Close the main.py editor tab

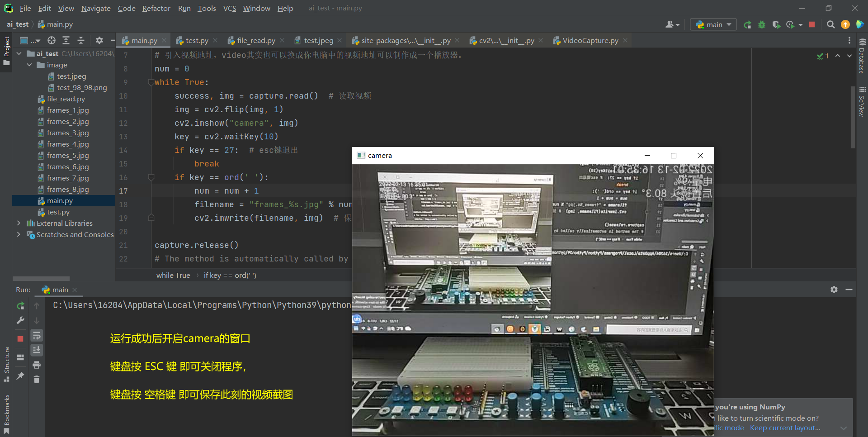[x=164, y=40]
